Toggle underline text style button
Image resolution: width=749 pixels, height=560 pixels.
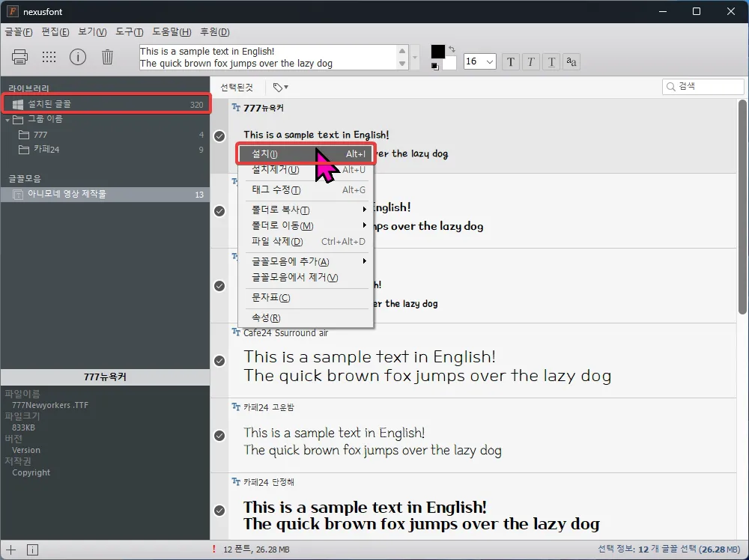point(551,61)
